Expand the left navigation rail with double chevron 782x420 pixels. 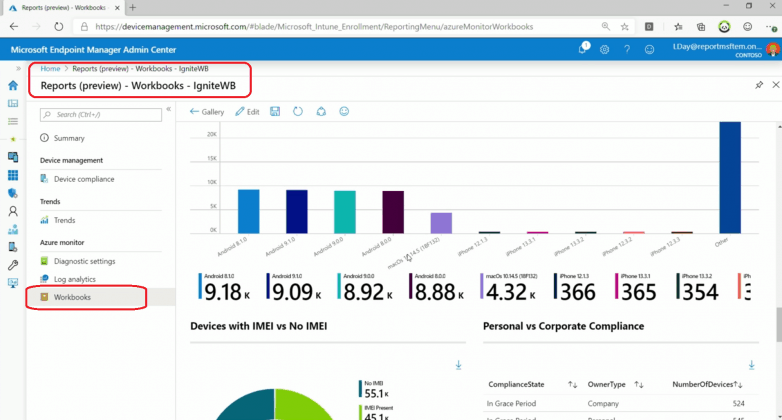(x=18, y=69)
